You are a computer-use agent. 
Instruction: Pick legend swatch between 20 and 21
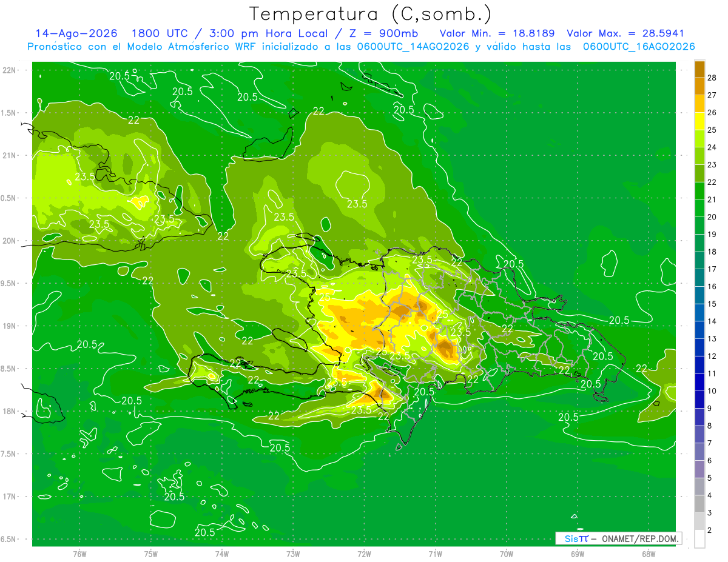[699, 208]
